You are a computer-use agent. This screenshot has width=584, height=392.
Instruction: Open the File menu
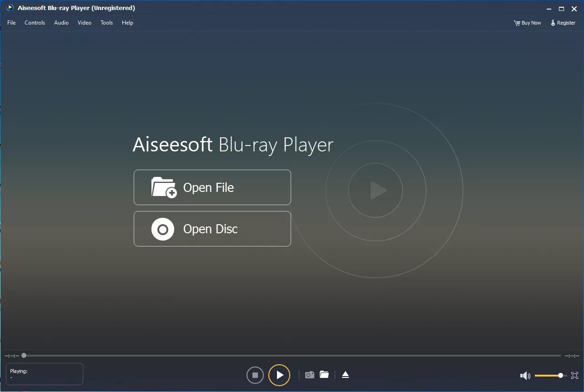click(11, 23)
